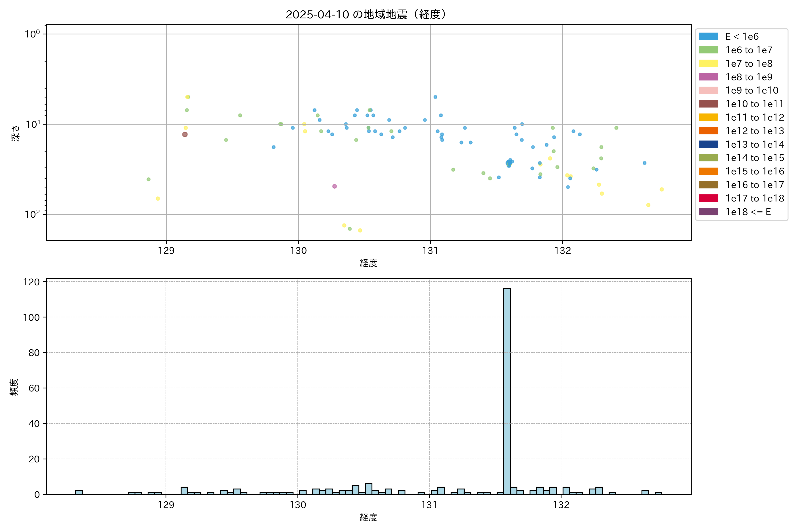Click the purple scatter point near longitude 130.3

point(334,186)
